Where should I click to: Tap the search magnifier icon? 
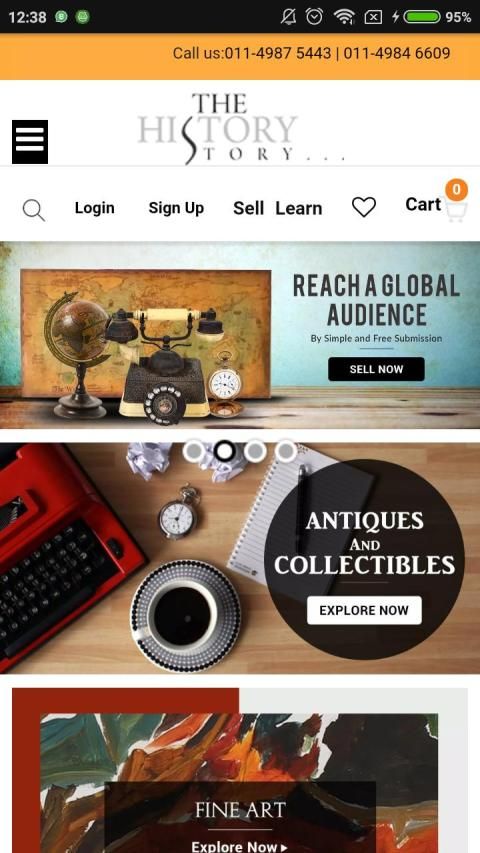click(x=34, y=210)
